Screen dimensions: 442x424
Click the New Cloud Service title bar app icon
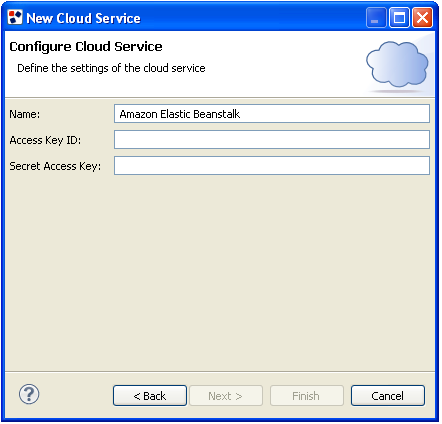click(x=15, y=17)
